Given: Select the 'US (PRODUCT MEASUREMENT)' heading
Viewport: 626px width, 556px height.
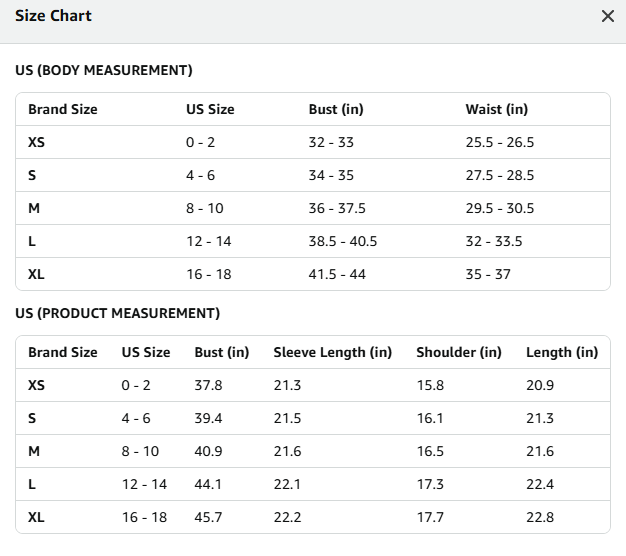Looking at the screenshot, I should tap(117, 313).
